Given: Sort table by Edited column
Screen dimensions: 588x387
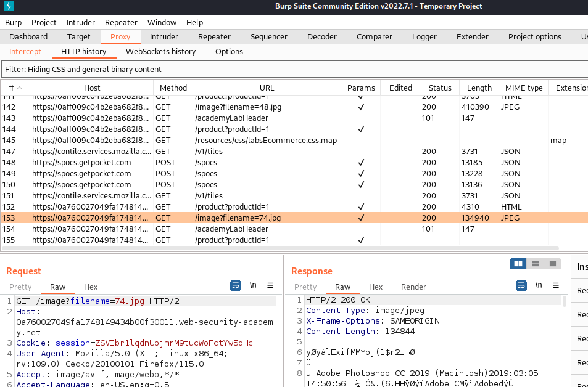Looking at the screenshot, I should pos(400,88).
